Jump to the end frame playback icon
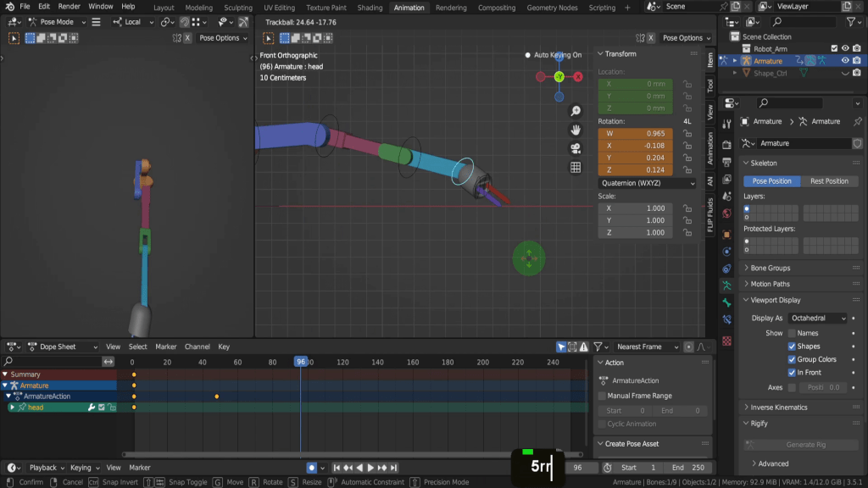 pyautogui.click(x=393, y=468)
